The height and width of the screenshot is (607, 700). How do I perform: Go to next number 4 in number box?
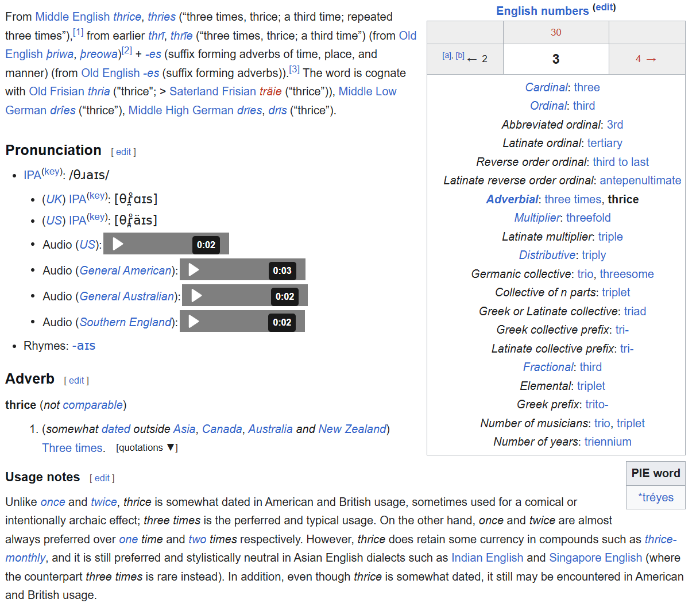[646, 59]
